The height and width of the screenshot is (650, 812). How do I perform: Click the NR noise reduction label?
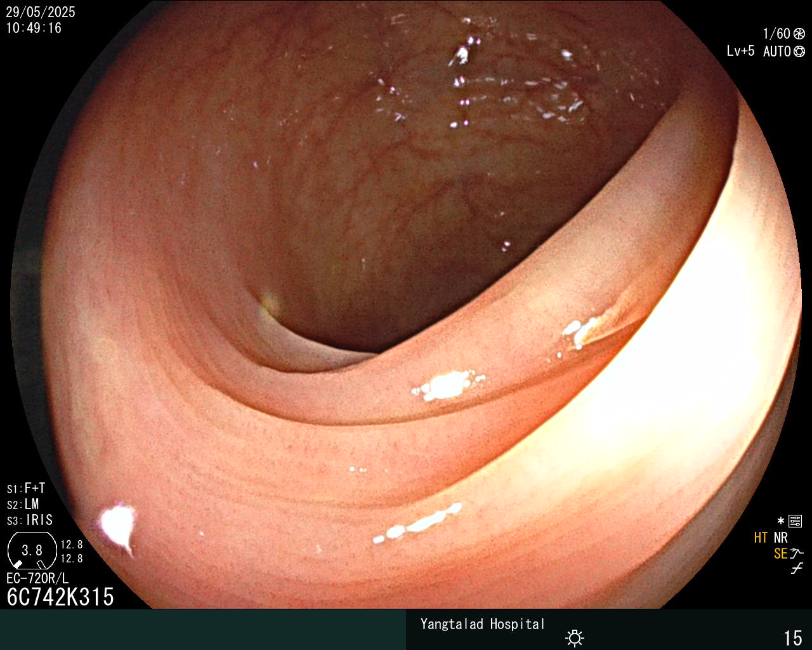[781, 538]
